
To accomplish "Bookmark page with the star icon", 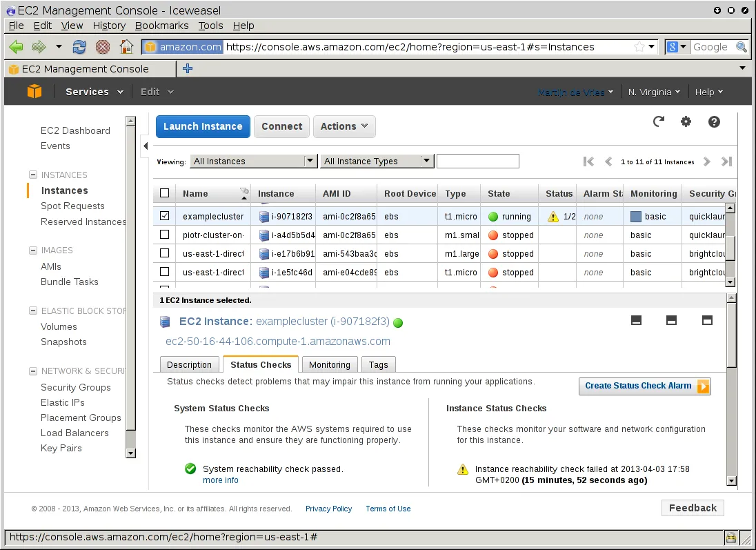I will coord(639,47).
